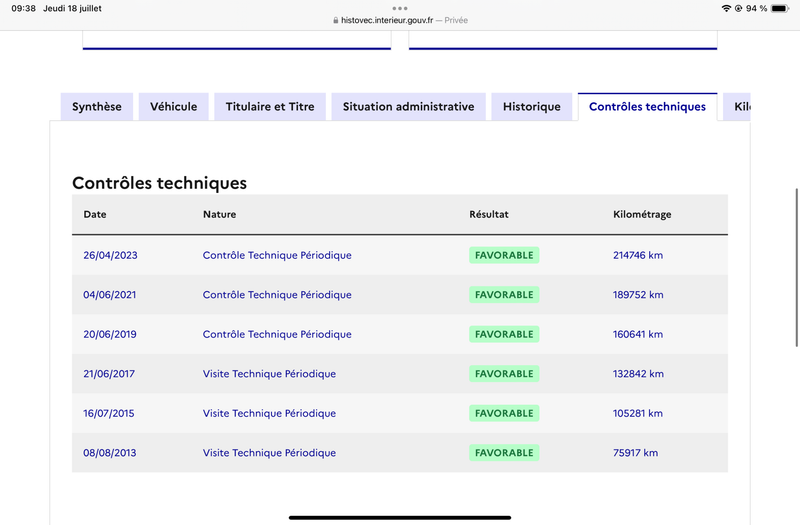Tap the 214746 km mileage value
The width and height of the screenshot is (800, 525).
638,255
